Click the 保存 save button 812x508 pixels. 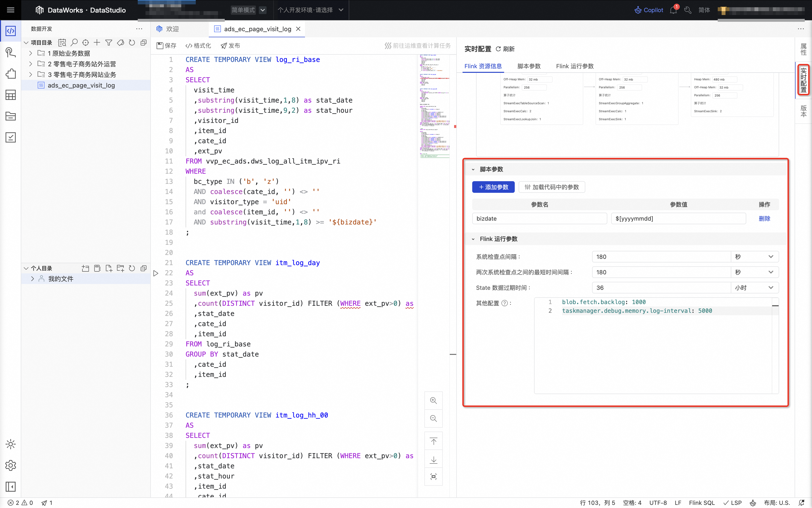click(166, 46)
